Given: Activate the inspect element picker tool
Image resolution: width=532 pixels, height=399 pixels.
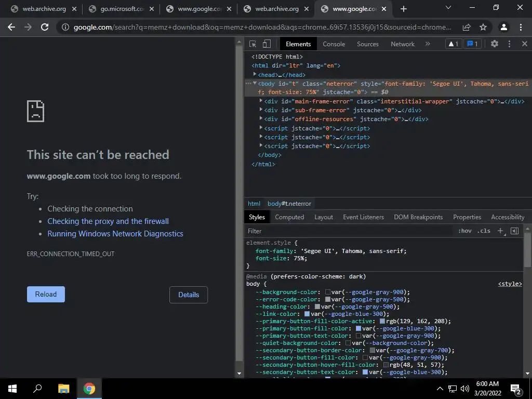Looking at the screenshot, I should coord(252,44).
